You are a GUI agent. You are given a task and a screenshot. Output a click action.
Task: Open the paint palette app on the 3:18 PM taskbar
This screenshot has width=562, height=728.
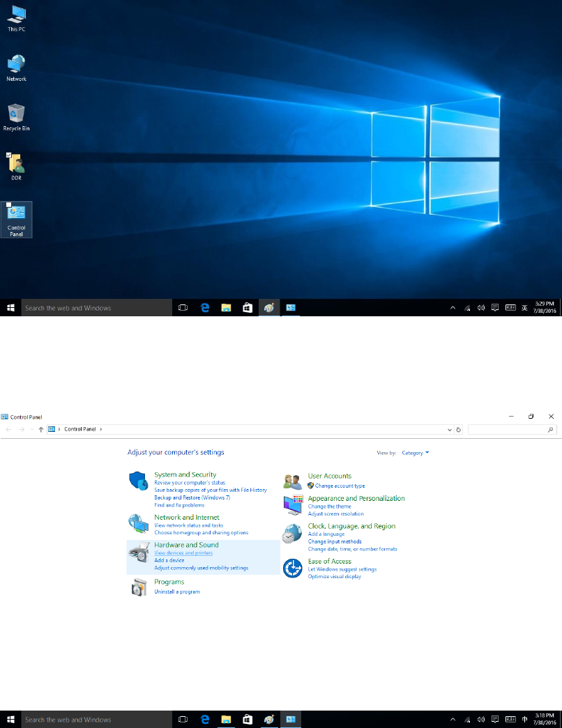click(x=268, y=719)
